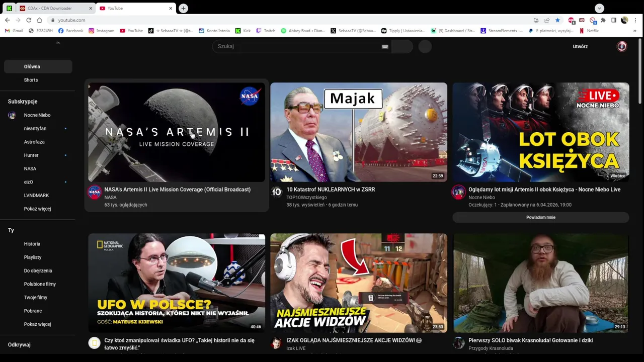
Task: Open the Facebook bookmark
Action: click(71, 31)
